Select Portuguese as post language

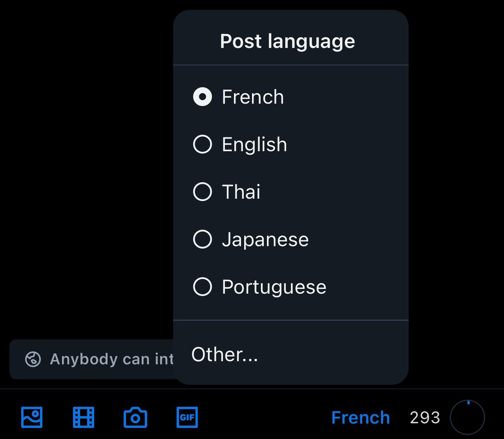(x=202, y=287)
